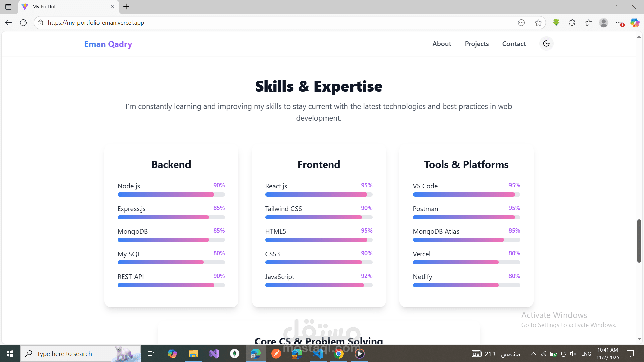Toggle dark mode with the moon icon

(546, 44)
